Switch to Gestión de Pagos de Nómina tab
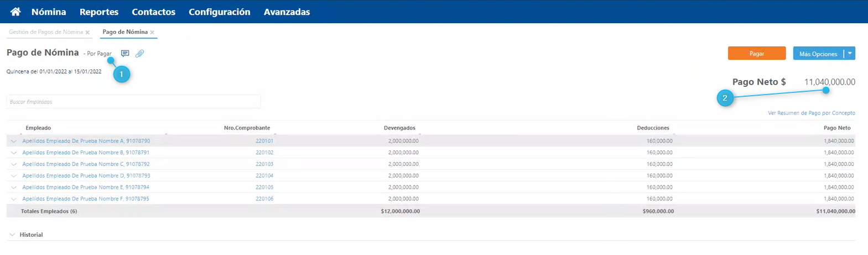The height and width of the screenshot is (255, 868). click(x=46, y=32)
